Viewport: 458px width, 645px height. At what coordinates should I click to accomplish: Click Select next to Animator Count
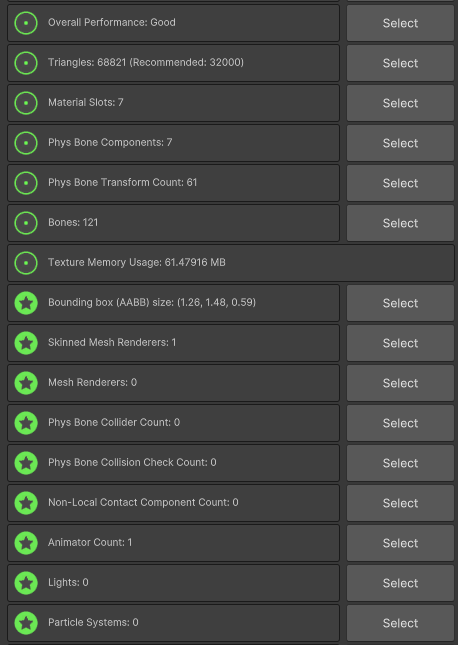pyautogui.click(x=400, y=543)
